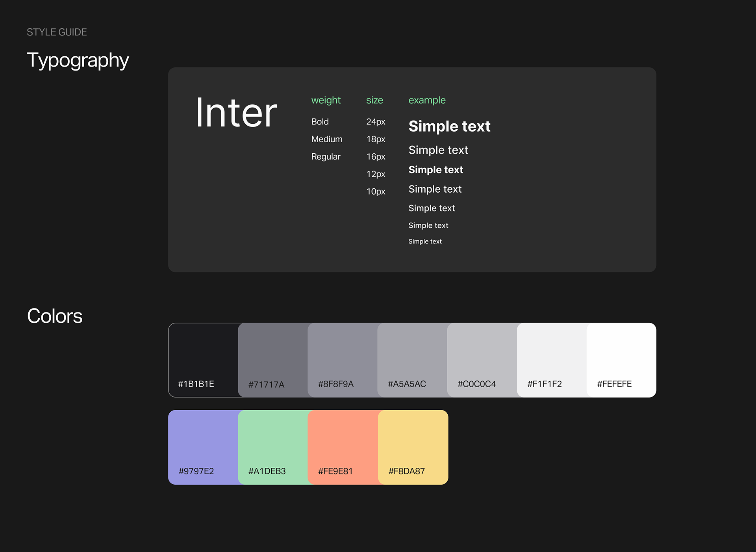The height and width of the screenshot is (552, 756).
Task: Click the Colors section heading
Action: point(55,316)
